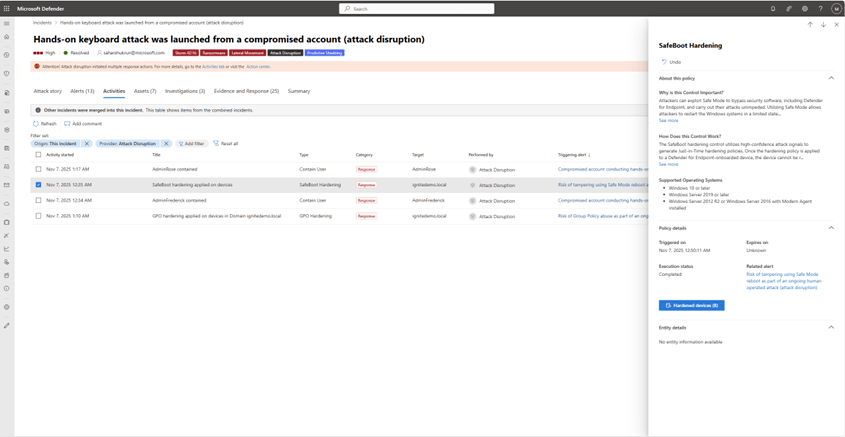Switch to the Attack story tab
The height and width of the screenshot is (437, 845).
[x=47, y=91]
